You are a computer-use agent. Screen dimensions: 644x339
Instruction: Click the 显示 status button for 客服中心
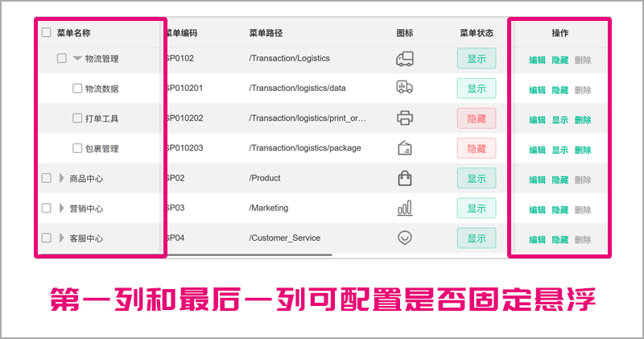pyautogui.click(x=477, y=238)
